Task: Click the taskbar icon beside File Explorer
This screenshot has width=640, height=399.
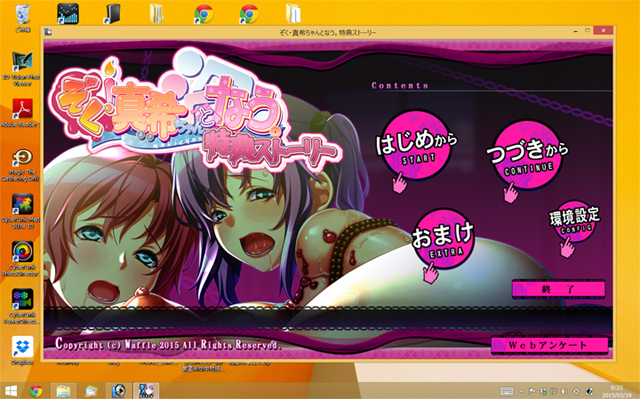Action: point(91,391)
